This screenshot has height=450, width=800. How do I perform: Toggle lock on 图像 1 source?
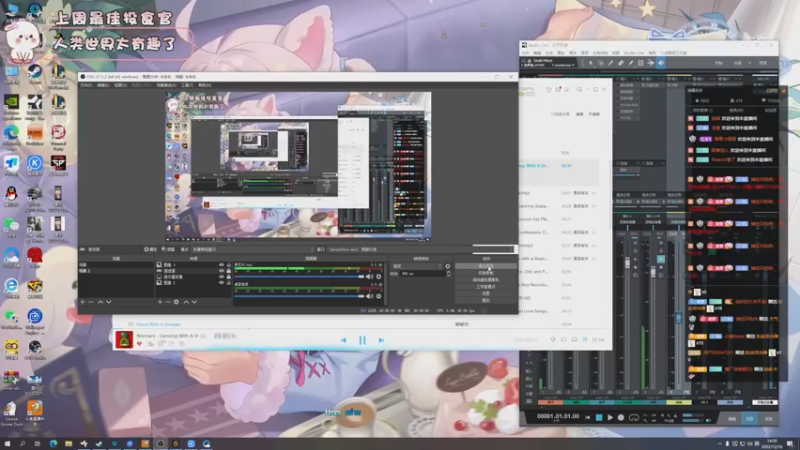228,265
